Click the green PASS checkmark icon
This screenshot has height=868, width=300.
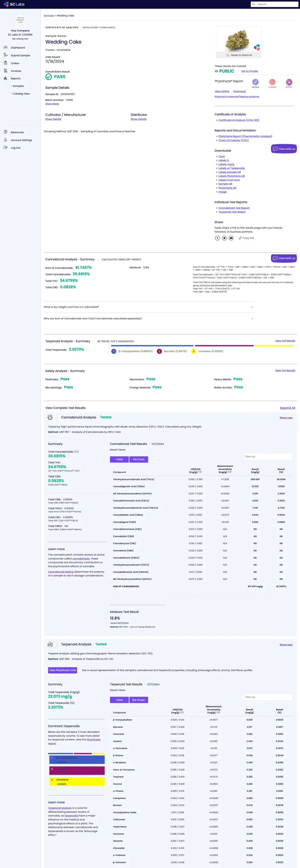(48, 77)
